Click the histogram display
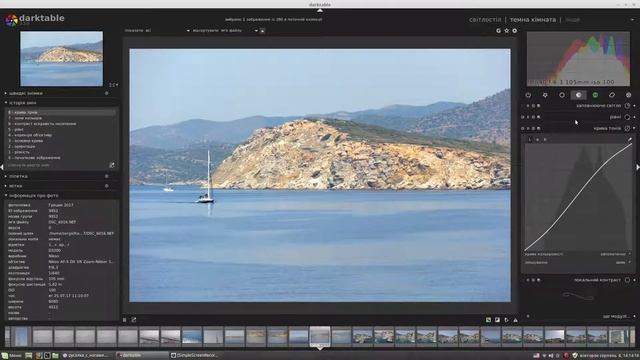Screen dimensions: 640x360 pyautogui.click(x=578, y=59)
